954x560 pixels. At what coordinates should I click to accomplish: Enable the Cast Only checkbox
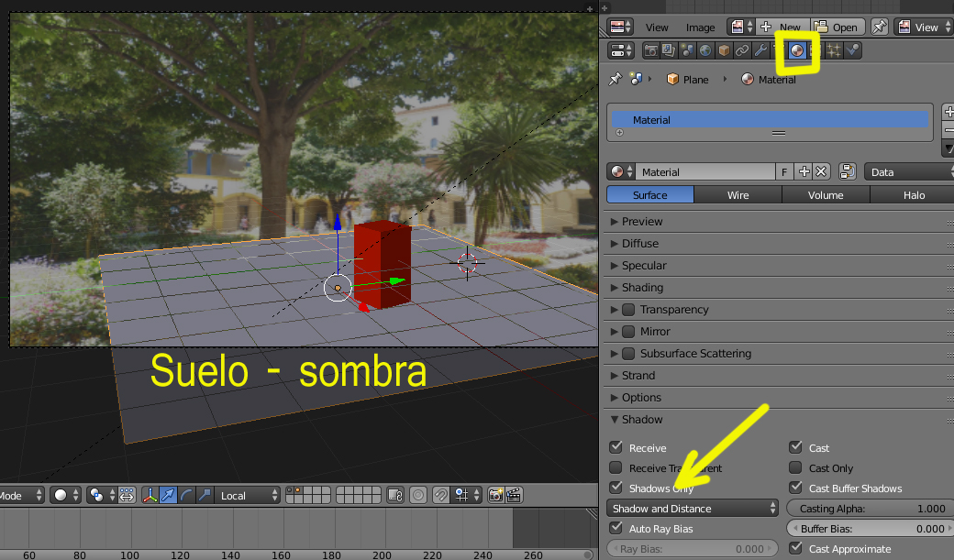pyautogui.click(x=795, y=467)
